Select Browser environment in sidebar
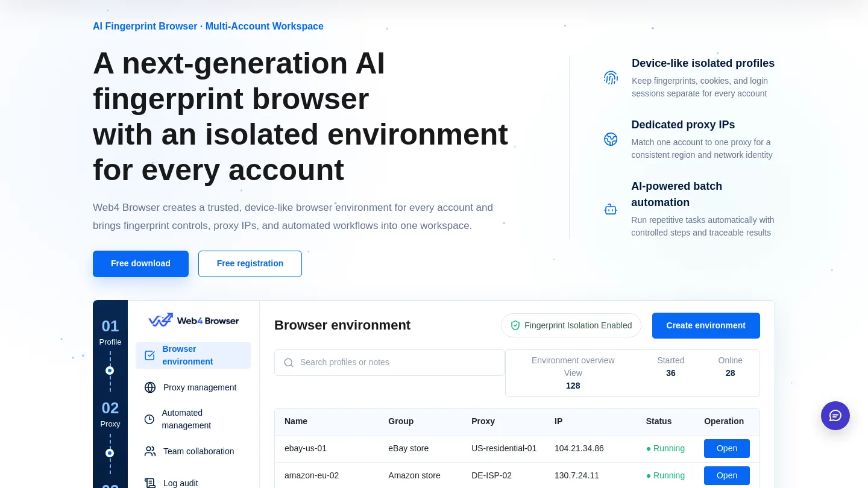 pyautogui.click(x=193, y=355)
